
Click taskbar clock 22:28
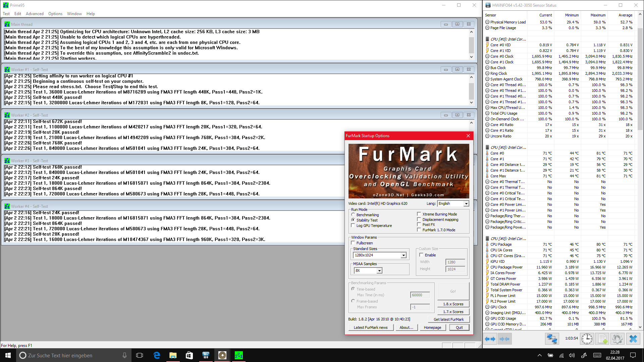click(x=615, y=355)
